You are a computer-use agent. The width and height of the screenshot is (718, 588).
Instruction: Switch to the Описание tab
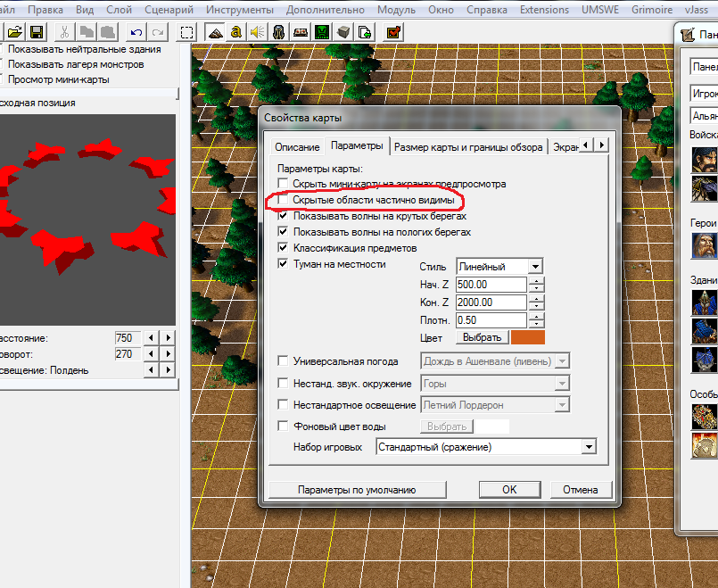[297, 147]
